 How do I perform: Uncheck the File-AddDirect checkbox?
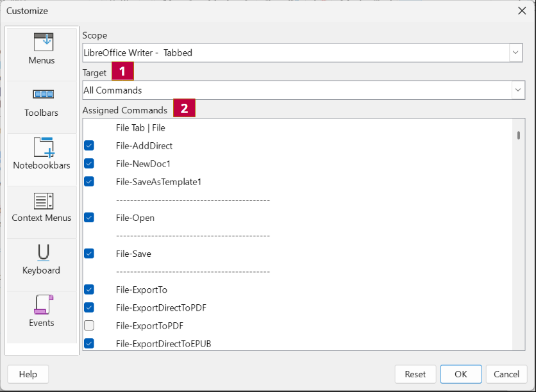(x=89, y=145)
